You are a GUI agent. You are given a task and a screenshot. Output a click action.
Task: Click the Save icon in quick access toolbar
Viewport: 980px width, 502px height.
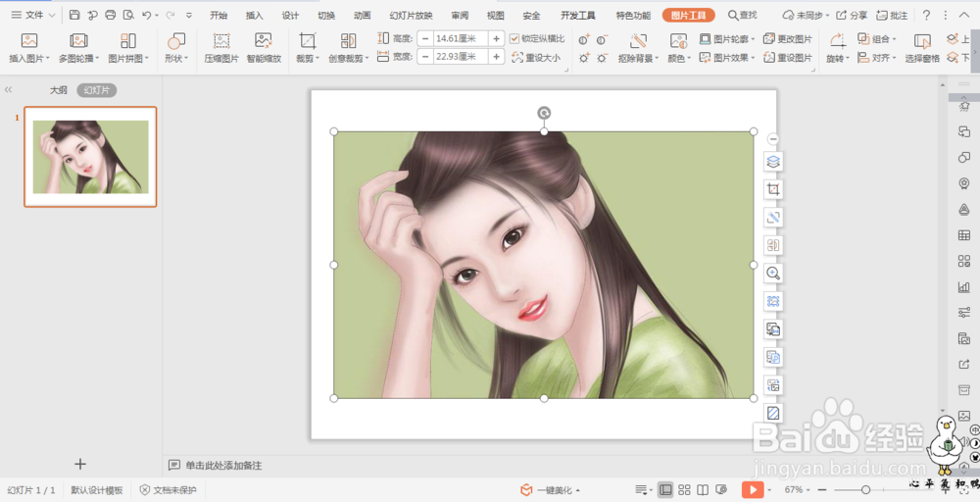pos(74,15)
